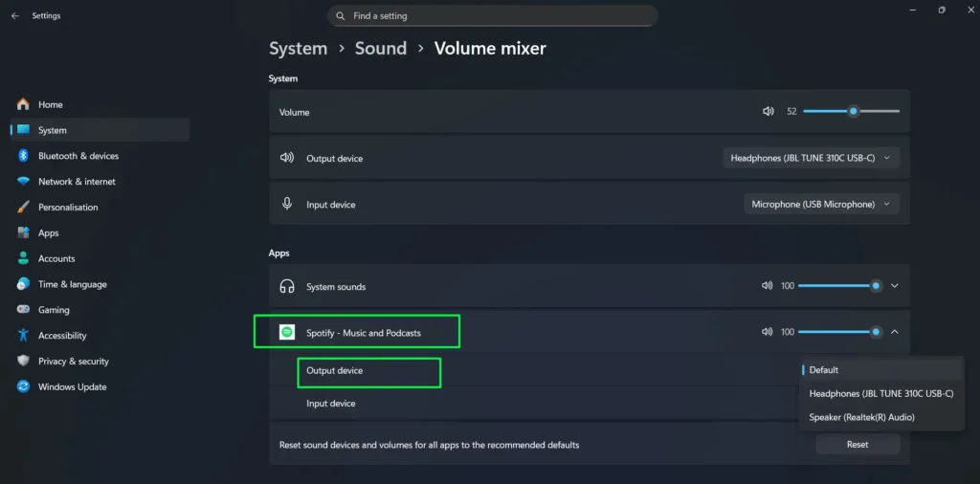Open the system Output device dropdown

(811, 158)
